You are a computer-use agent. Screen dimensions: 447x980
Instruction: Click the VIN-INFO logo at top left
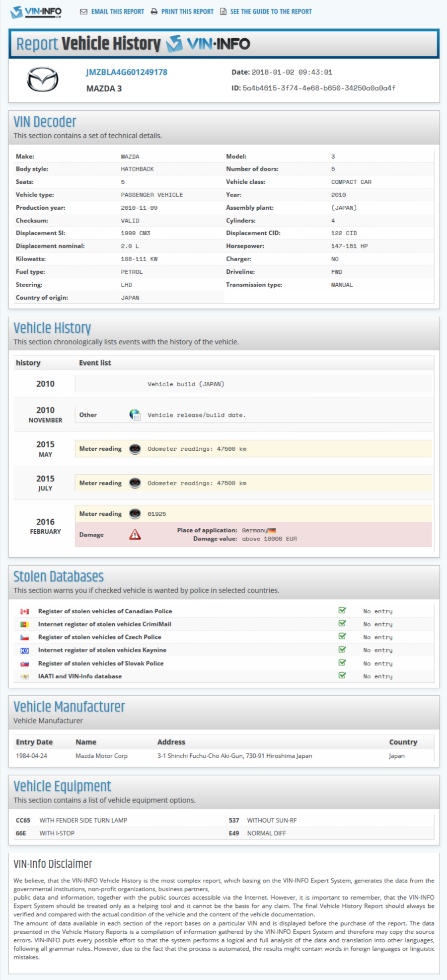pyautogui.click(x=36, y=12)
